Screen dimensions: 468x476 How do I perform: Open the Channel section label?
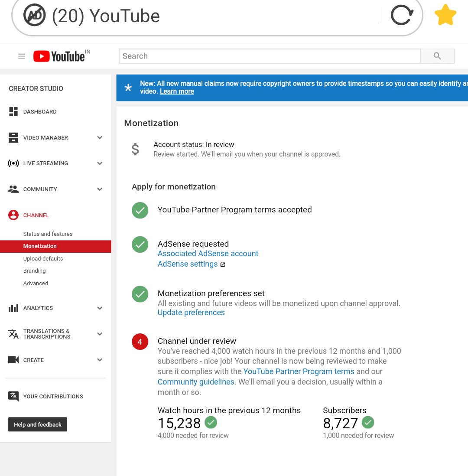(36, 215)
